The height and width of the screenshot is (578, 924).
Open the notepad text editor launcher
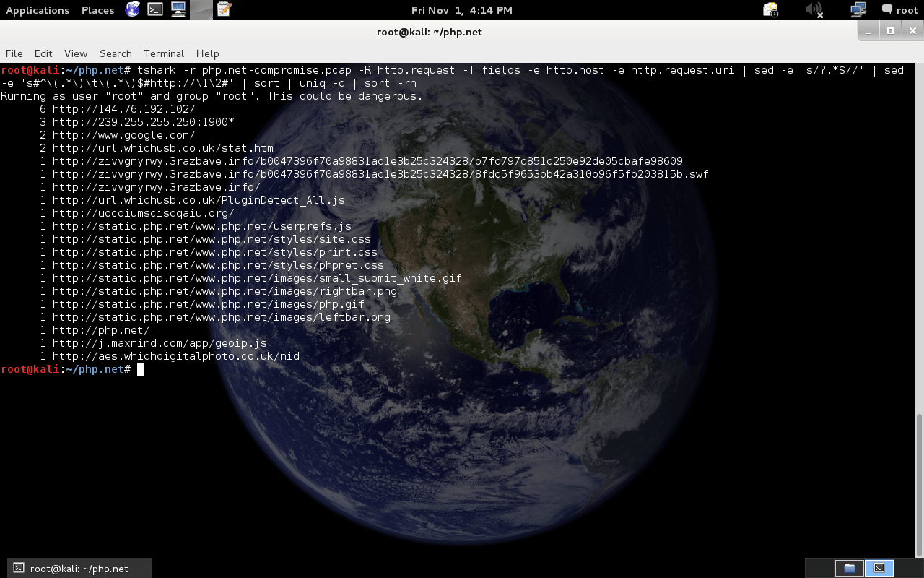point(225,9)
